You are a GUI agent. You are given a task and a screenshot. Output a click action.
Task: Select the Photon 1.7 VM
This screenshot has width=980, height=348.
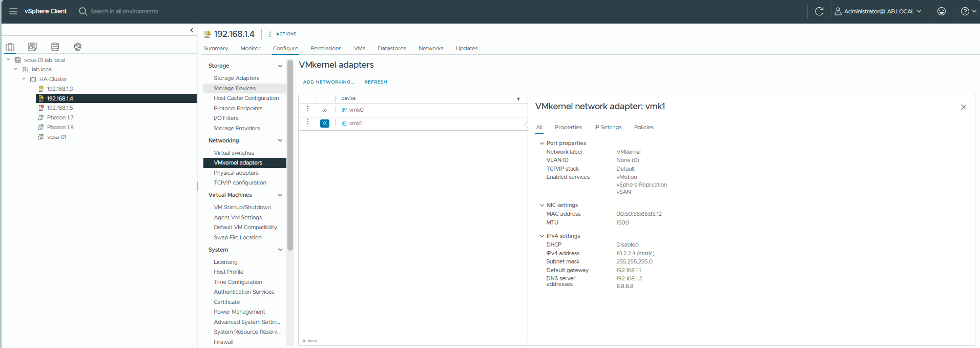(60, 117)
